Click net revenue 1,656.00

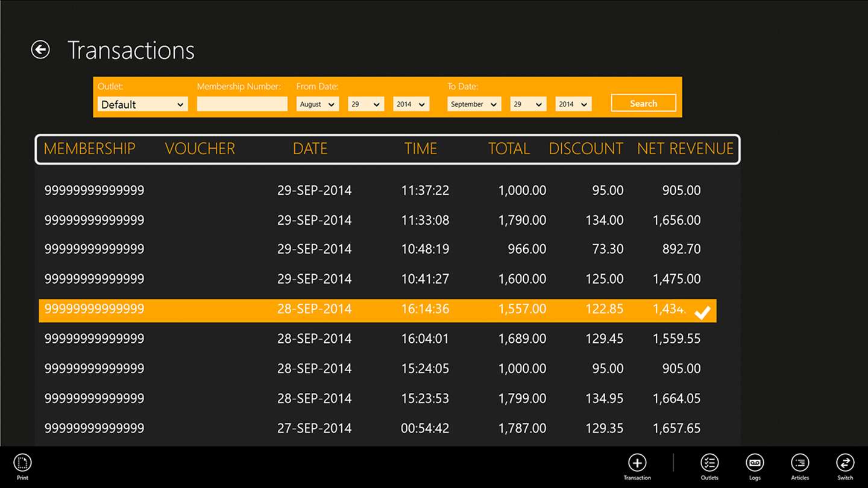[x=676, y=221]
